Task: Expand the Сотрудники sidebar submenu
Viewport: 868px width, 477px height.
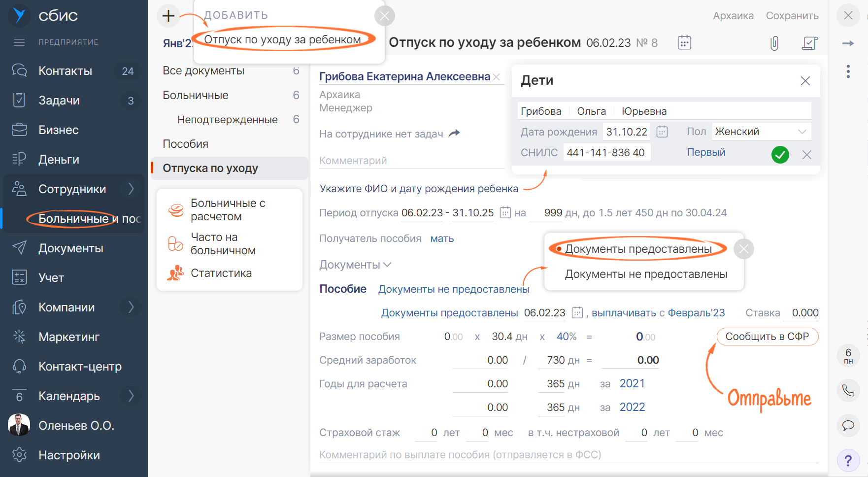Action: [131, 189]
